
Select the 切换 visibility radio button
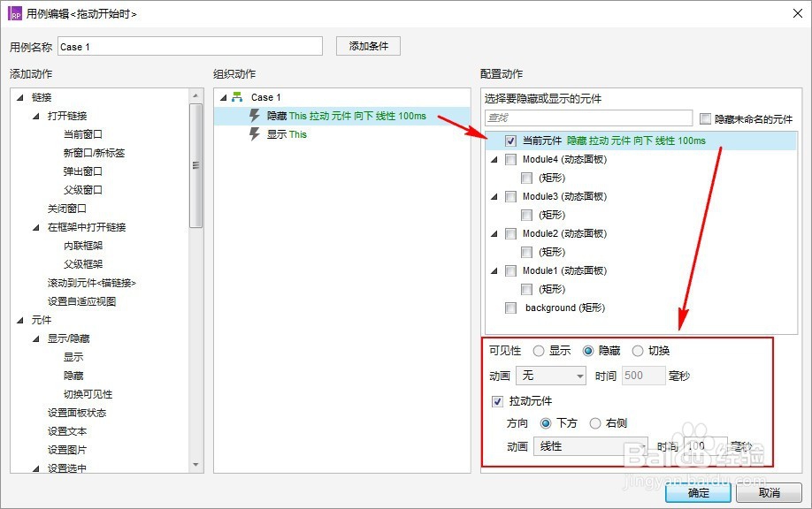tap(638, 351)
